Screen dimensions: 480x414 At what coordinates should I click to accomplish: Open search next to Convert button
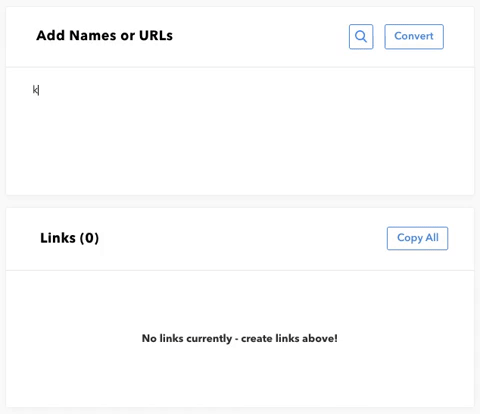pos(361,36)
